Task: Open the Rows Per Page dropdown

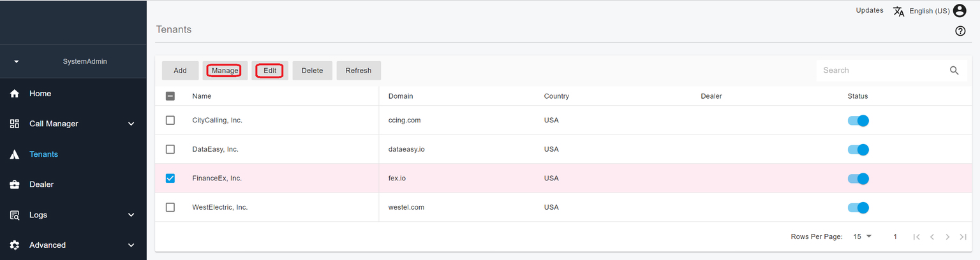Action: (862, 236)
